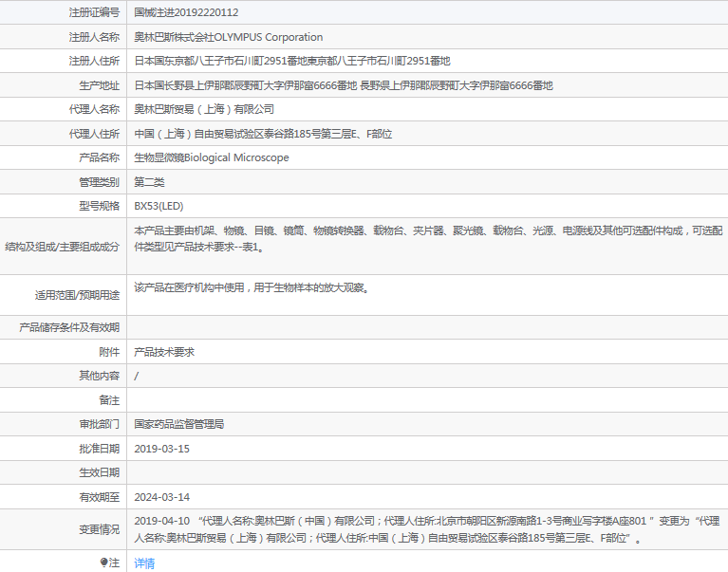728x572 pixels.
Task: Click the 附件 label
Action: [x=109, y=352]
